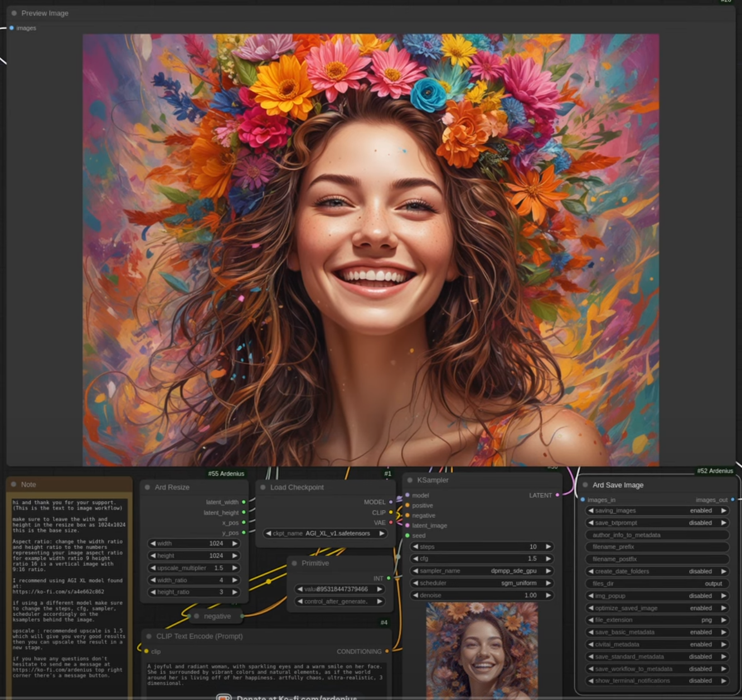This screenshot has height=700, width=742.
Task: Click the KSampler model input socket
Action: (408, 495)
